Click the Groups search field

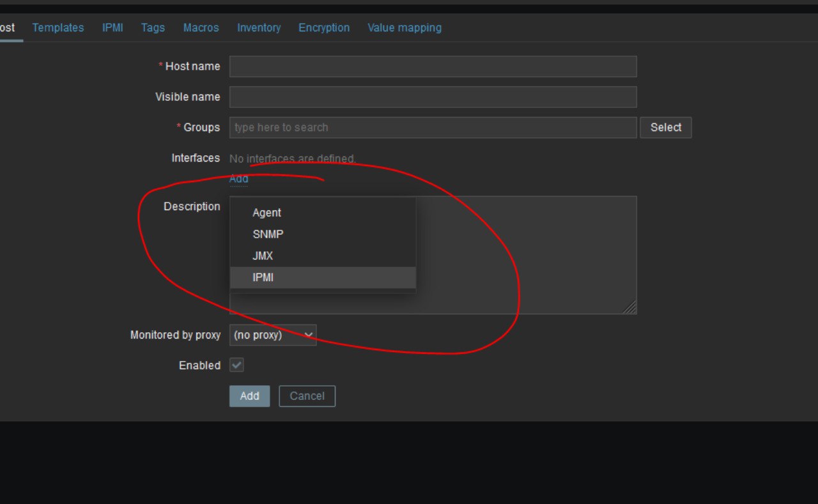(x=433, y=128)
